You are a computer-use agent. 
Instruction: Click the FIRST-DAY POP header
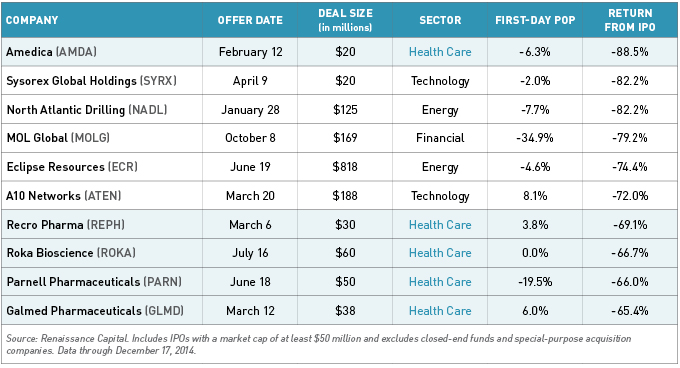point(535,20)
